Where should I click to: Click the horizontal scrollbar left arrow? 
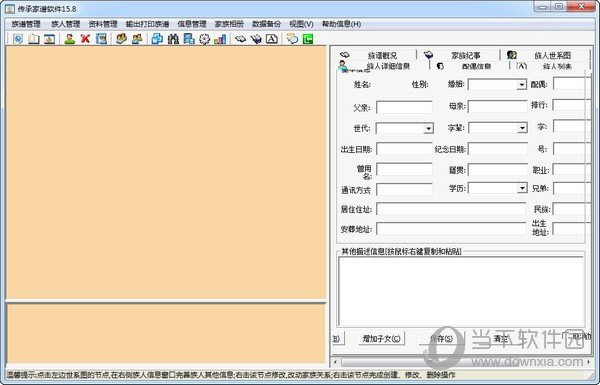[x=336, y=362]
